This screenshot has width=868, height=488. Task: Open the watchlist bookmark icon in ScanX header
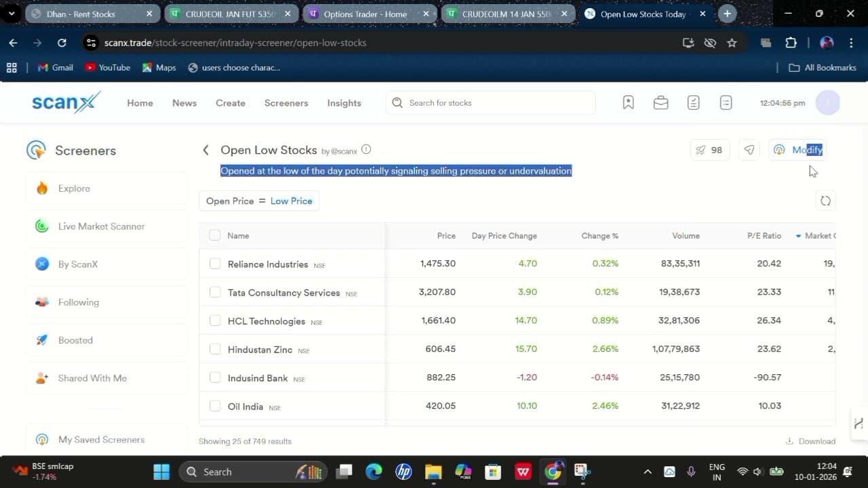tap(628, 103)
